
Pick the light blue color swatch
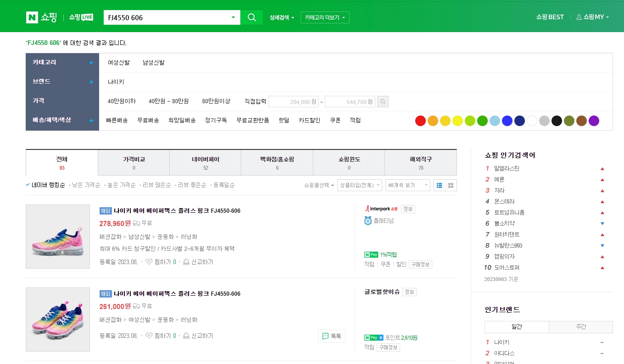(495, 121)
